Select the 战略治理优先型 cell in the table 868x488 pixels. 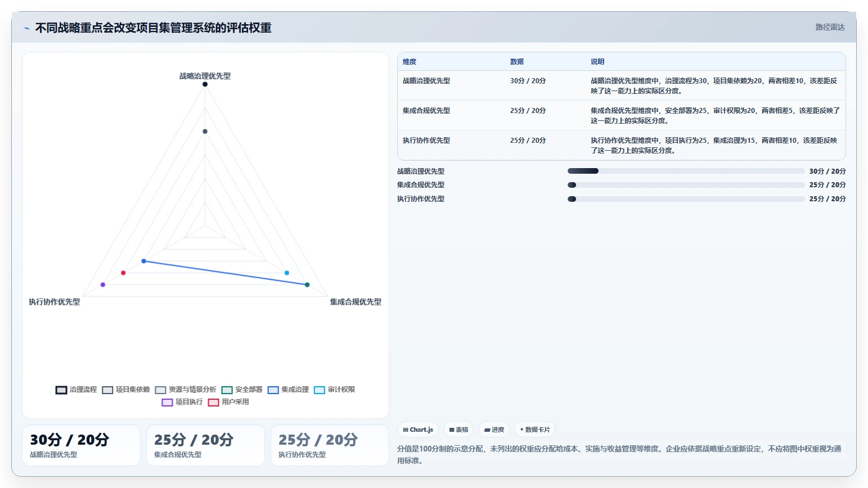pos(426,81)
